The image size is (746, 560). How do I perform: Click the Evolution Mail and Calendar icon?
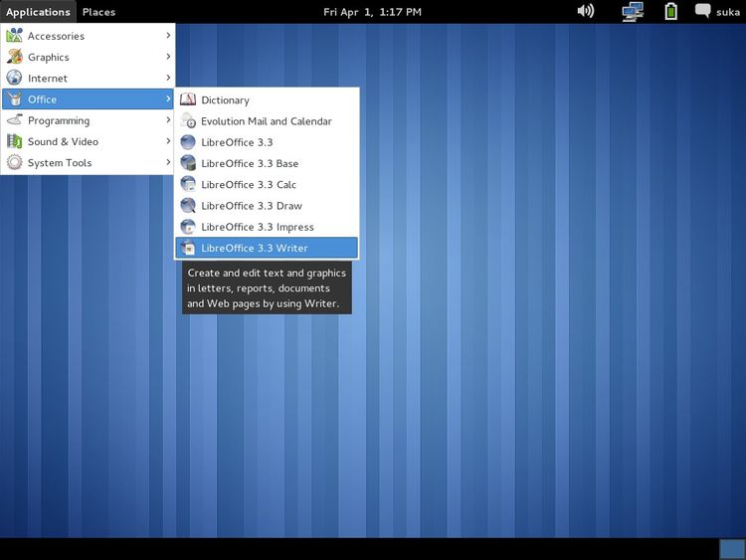188,121
